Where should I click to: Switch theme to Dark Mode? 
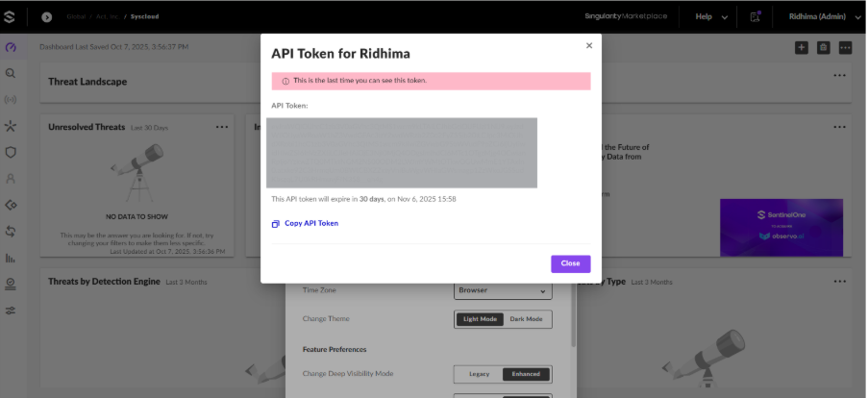click(x=526, y=319)
